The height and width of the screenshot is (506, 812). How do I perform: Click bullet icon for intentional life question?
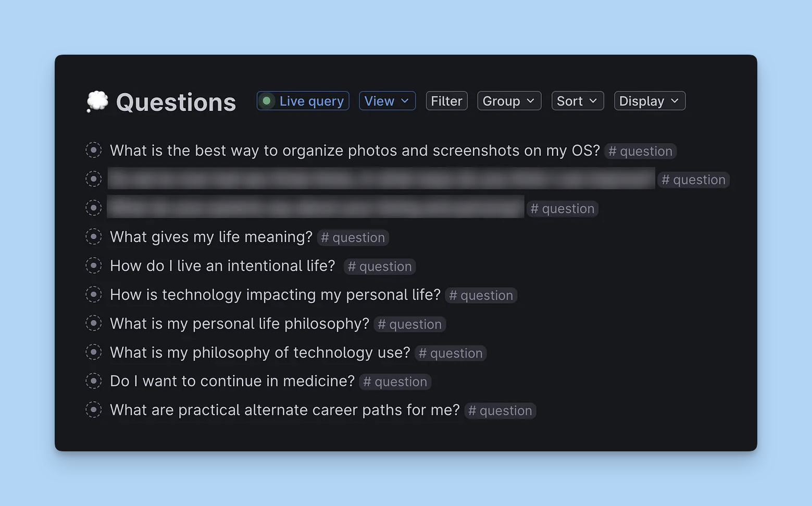pos(93,265)
